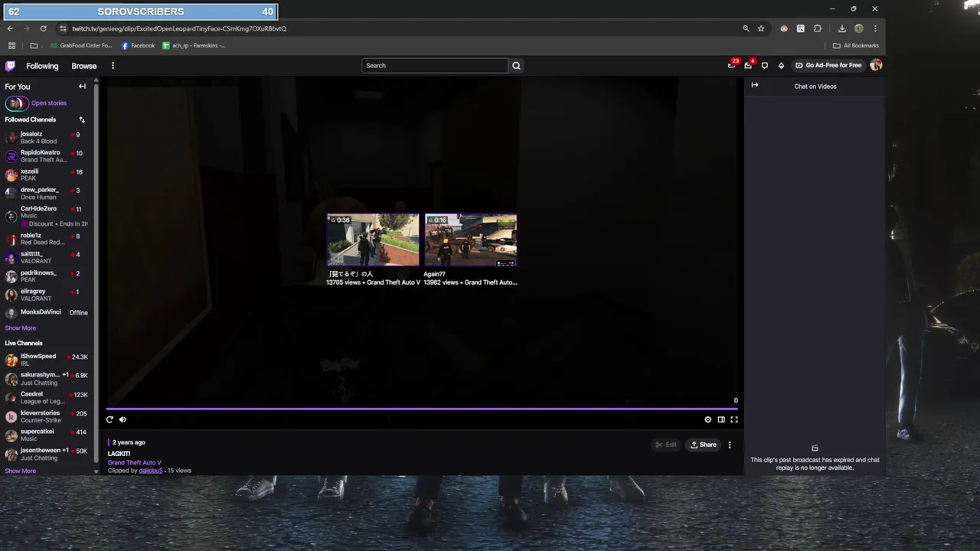Replay the clip with the replay button
The image size is (980, 551).
click(x=109, y=419)
